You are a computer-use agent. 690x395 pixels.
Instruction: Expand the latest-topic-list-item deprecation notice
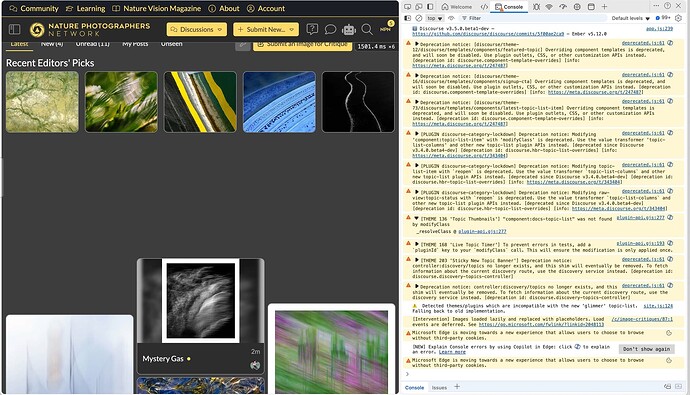point(416,102)
